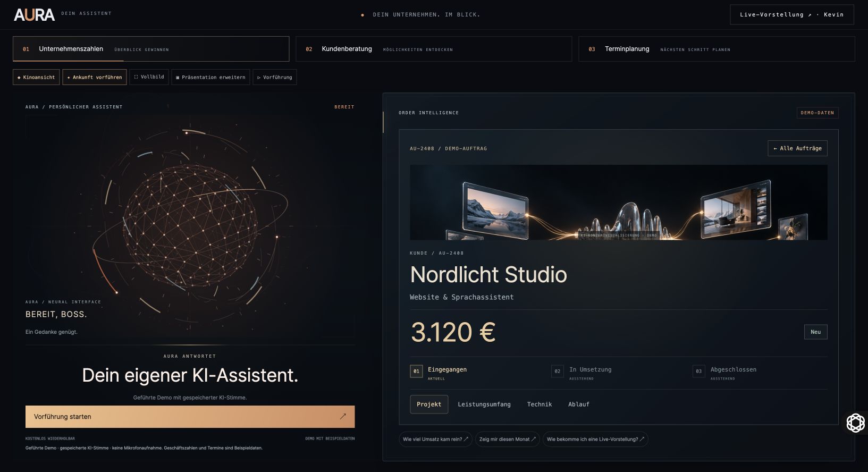The image size is (868, 472).
Task: Click arrow icon on Vorführung starten bar
Action: tap(343, 417)
